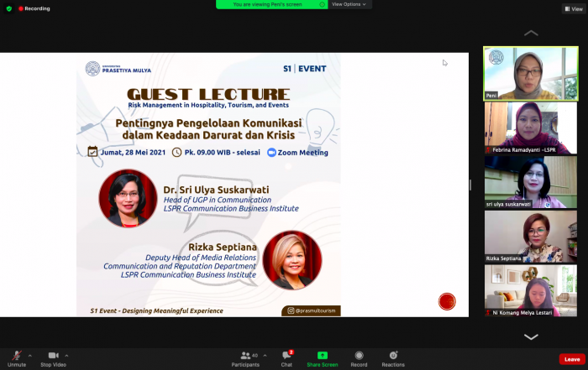This screenshot has height=370, width=588.
Task: Click the @prasmultourism Instagram tag on the slide
Action: click(312, 310)
